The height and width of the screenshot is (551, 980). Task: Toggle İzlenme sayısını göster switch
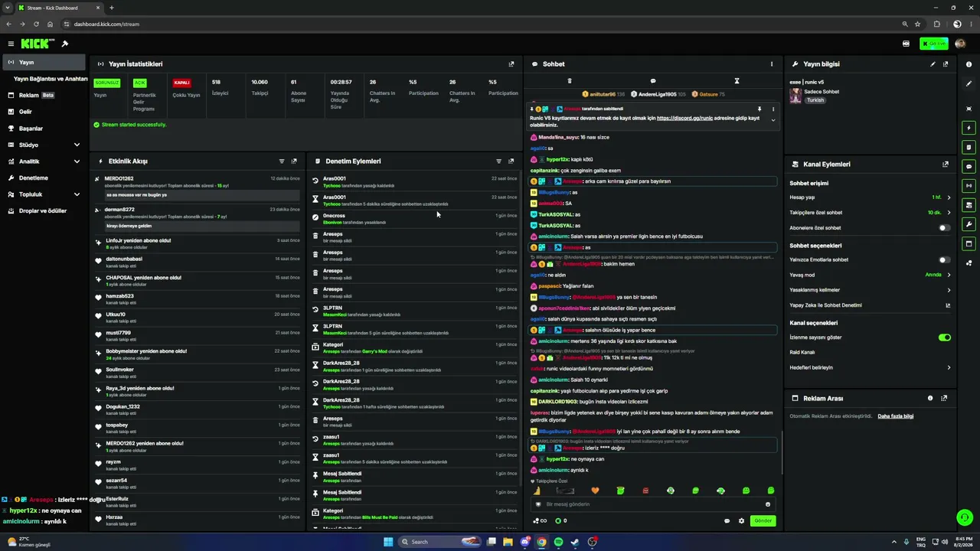pyautogui.click(x=945, y=337)
